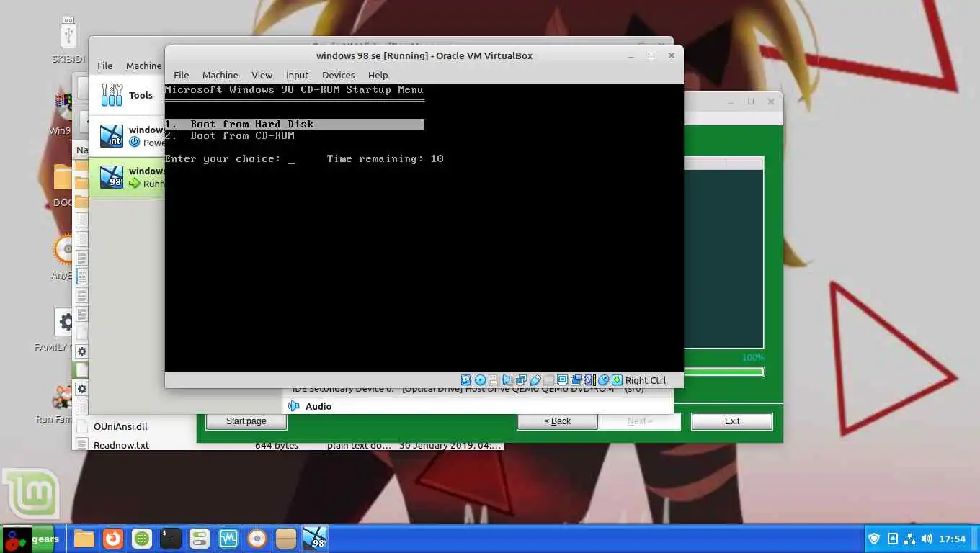
Task: Open the settings toggles taskbar icon
Action: pos(200,539)
